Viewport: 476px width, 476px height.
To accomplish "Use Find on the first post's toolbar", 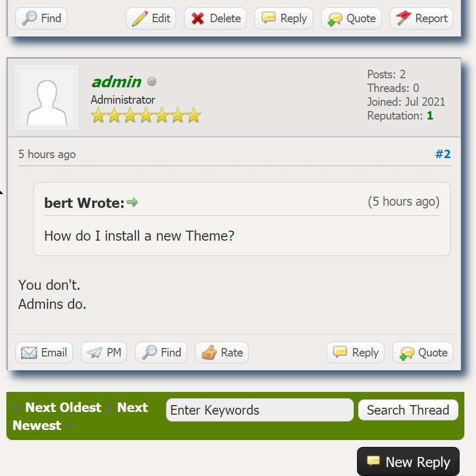I will (41, 19).
